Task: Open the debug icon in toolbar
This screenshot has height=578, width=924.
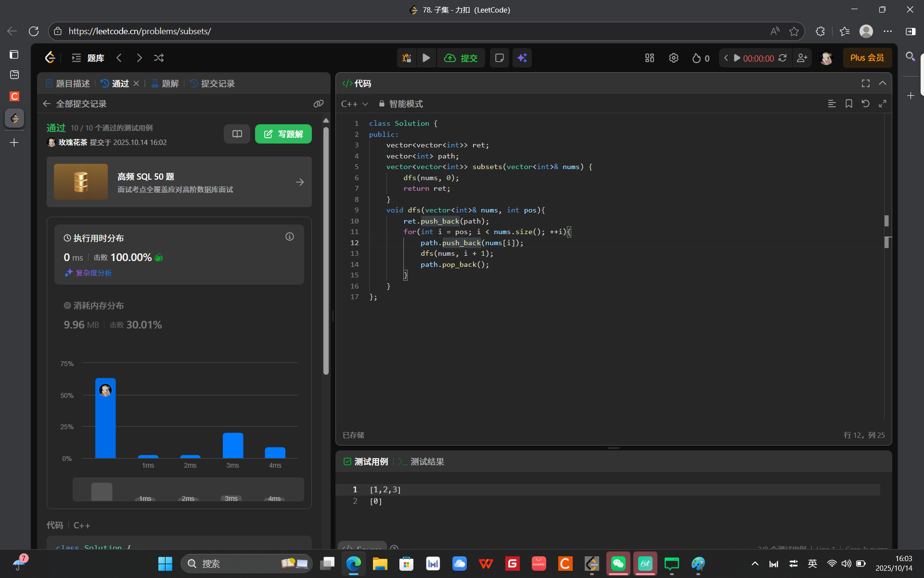Action: 407,58
